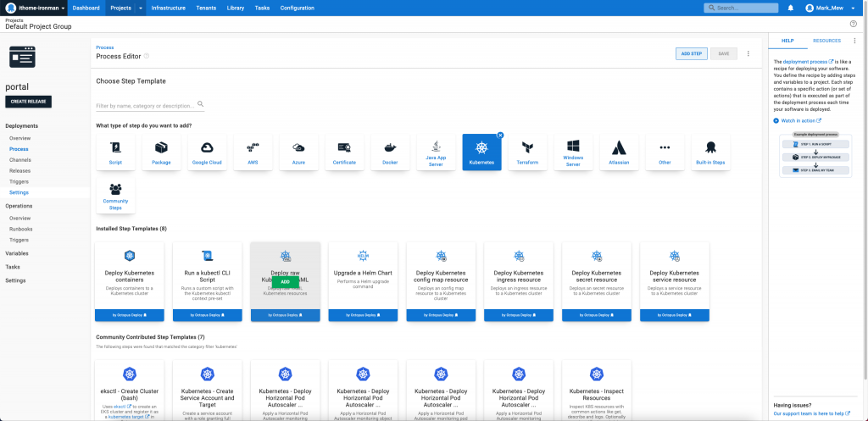Click the CREATE RELEASE button
Image resolution: width=868 pixels, height=421 pixels.
click(28, 102)
